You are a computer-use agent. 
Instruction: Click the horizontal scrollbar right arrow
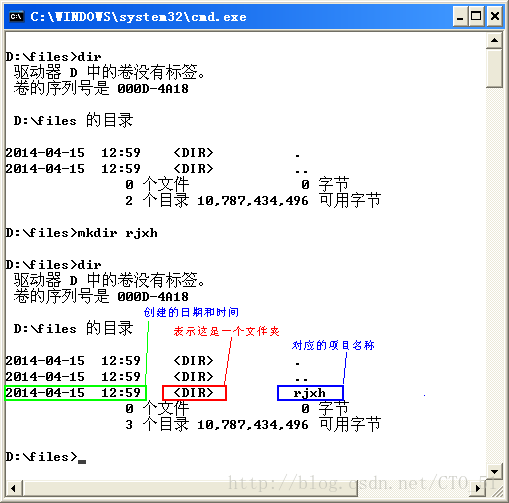(478, 488)
